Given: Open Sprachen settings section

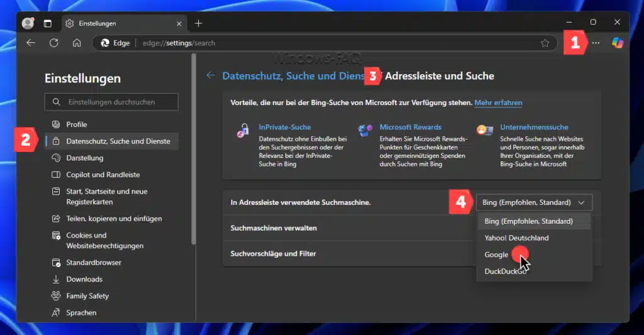Looking at the screenshot, I should (x=112, y=313).
